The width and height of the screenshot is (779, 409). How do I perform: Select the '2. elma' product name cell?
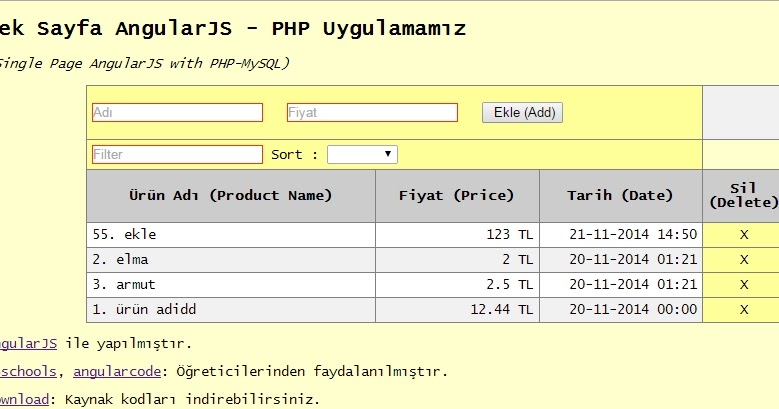(231, 259)
